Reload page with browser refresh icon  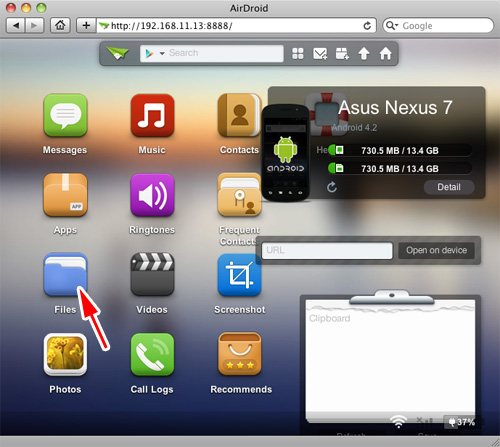(x=367, y=26)
